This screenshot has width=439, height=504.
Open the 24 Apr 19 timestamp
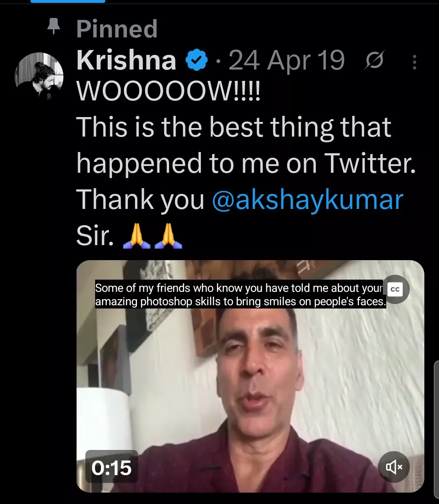pos(287,61)
